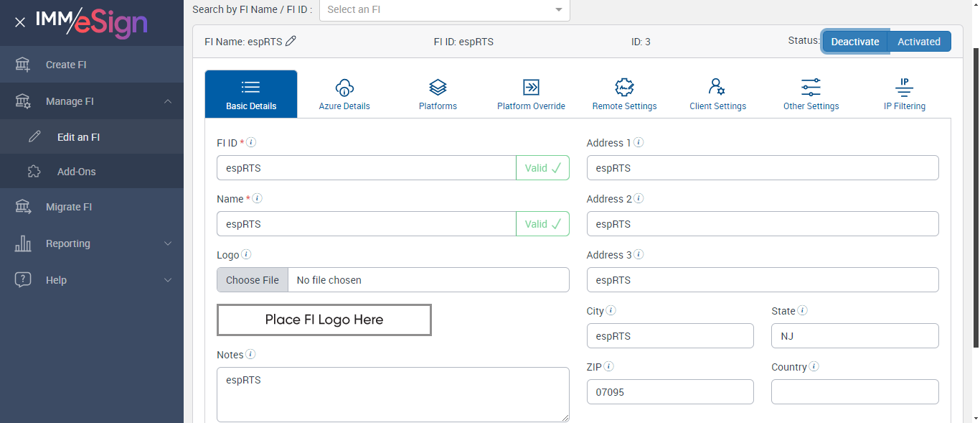Open the Edit an FI page link

(78, 136)
